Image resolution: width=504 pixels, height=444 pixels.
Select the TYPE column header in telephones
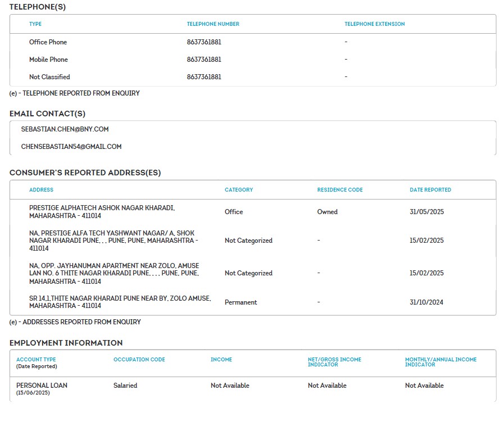pos(35,24)
